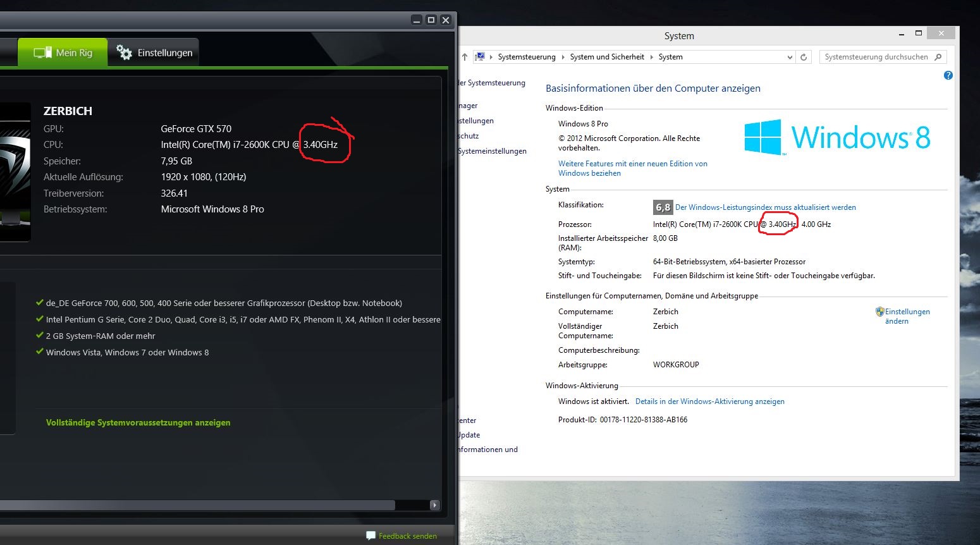Click the Control Panel icon in address bar

480,57
